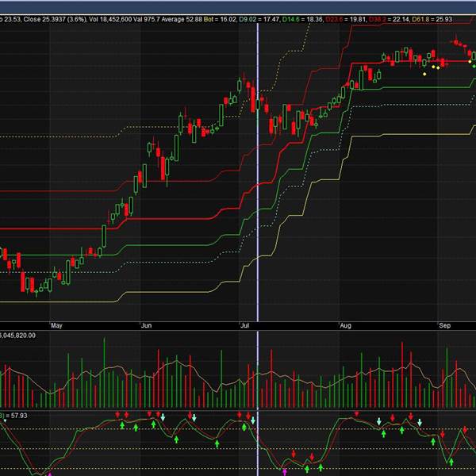
Task: Click the D14.6 = 18.36 level label
Action: tap(303, 19)
